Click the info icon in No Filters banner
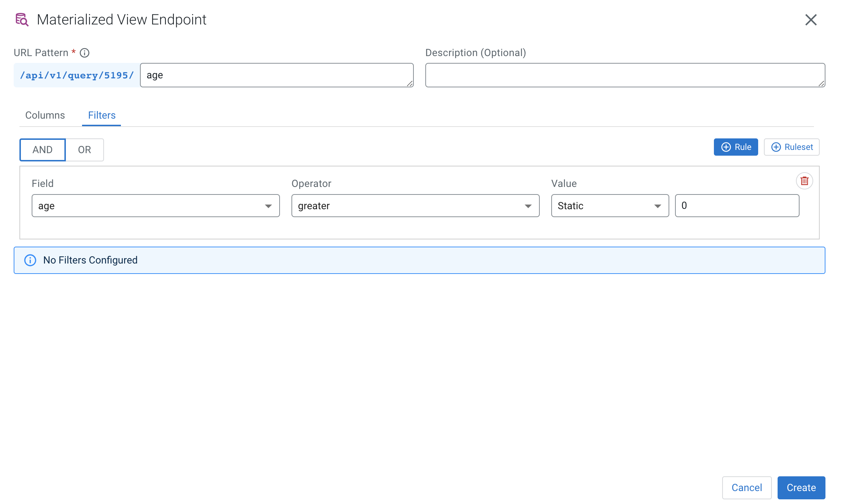Screen dimensions: 842x504 tap(30, 260)
